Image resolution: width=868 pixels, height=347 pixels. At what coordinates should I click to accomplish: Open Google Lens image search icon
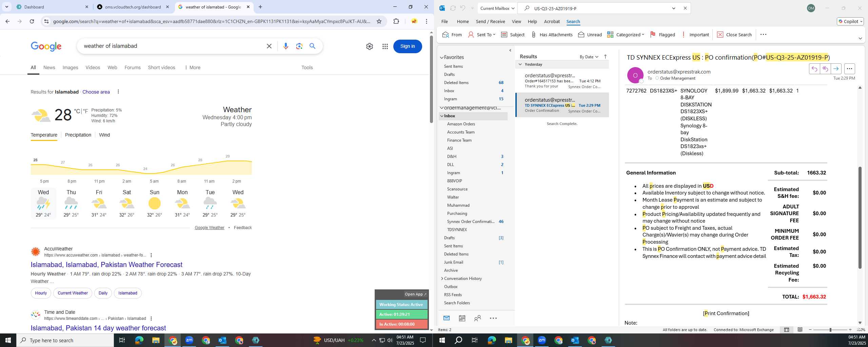point(299,46)
